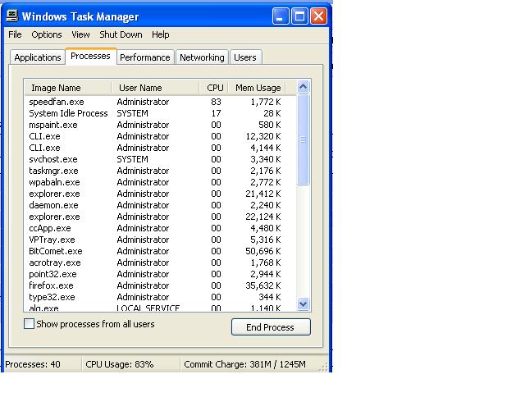Viewport: 525px width, 420px height.
Task: Close the Windows Task Manager window
Action: click(319, 16)
